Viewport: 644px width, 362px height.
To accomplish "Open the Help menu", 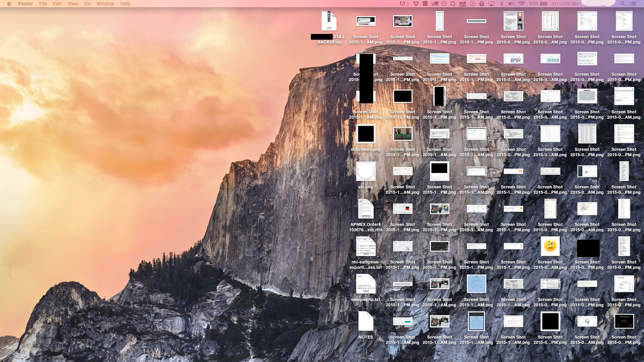I will click(x=125, y=4).
